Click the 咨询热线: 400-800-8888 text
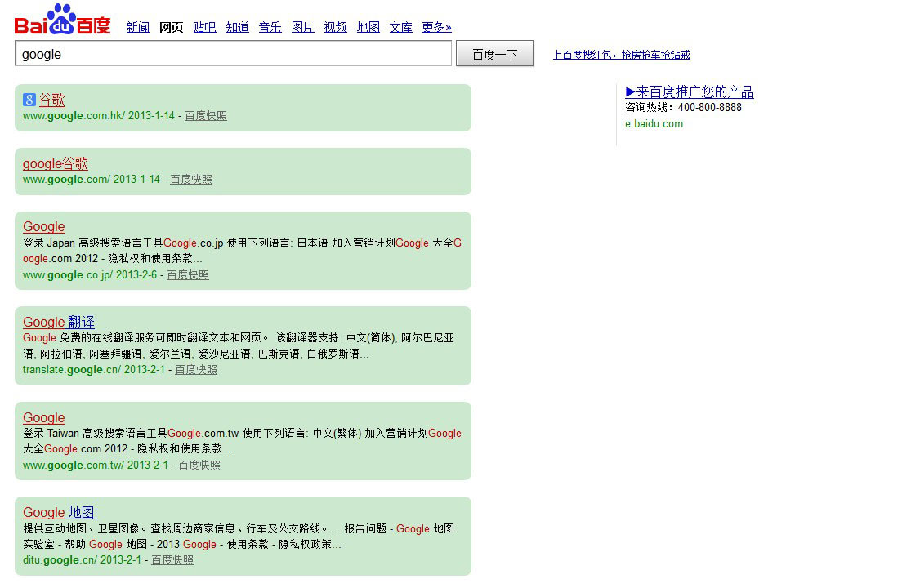 684,107
